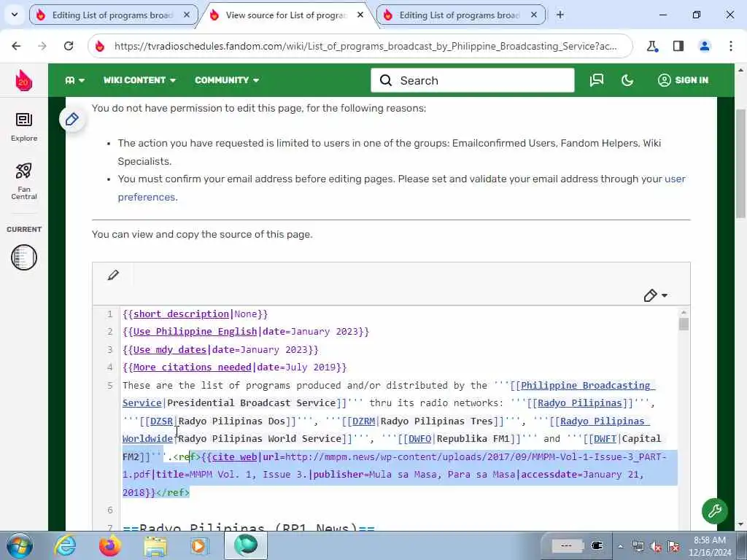Click the wiki Search field
The height and width of the screenshot is (560, 747).
473,80
